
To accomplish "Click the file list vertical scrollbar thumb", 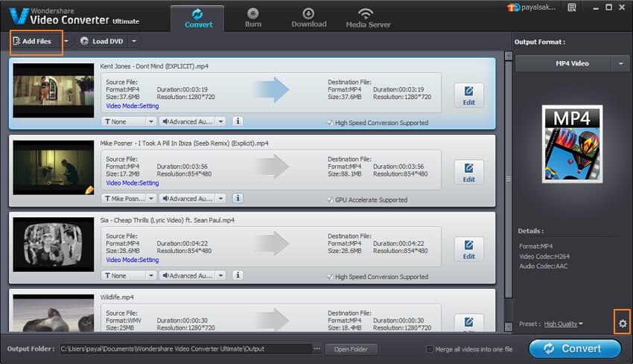I will click(x=509, y=179).
